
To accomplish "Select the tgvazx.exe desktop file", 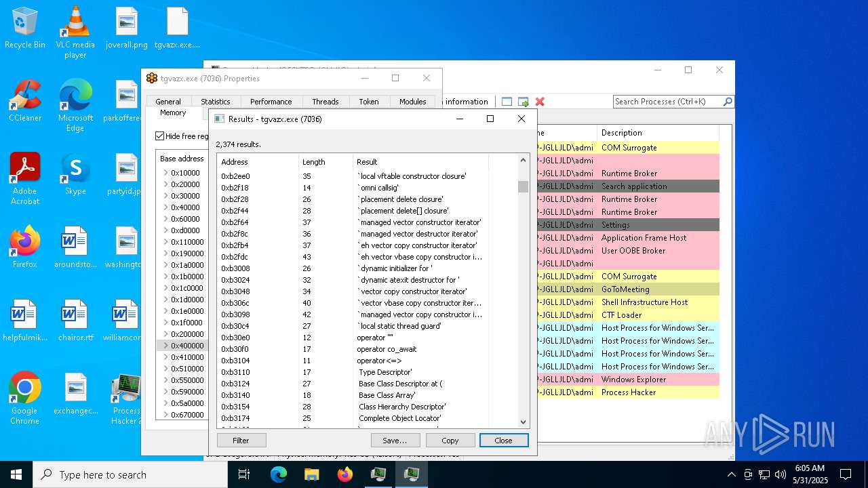I will 177,28.
